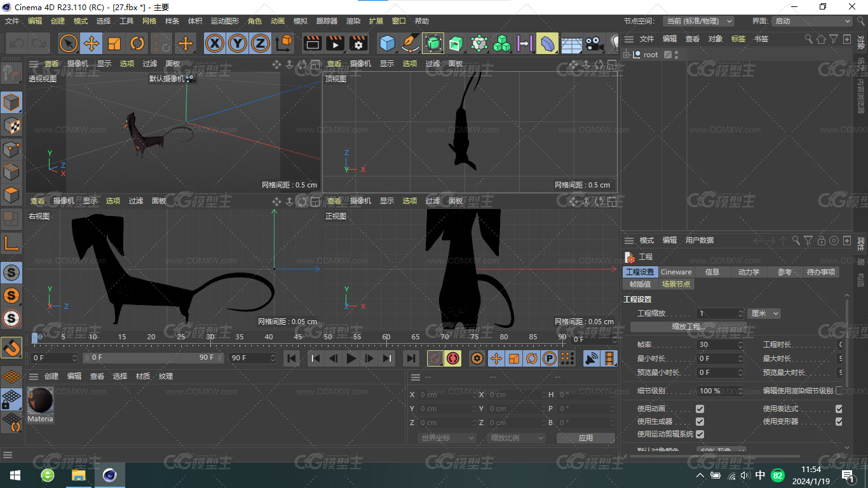
Task: Activate the Rotate tool in top toolbar
Action: (137, 43)
